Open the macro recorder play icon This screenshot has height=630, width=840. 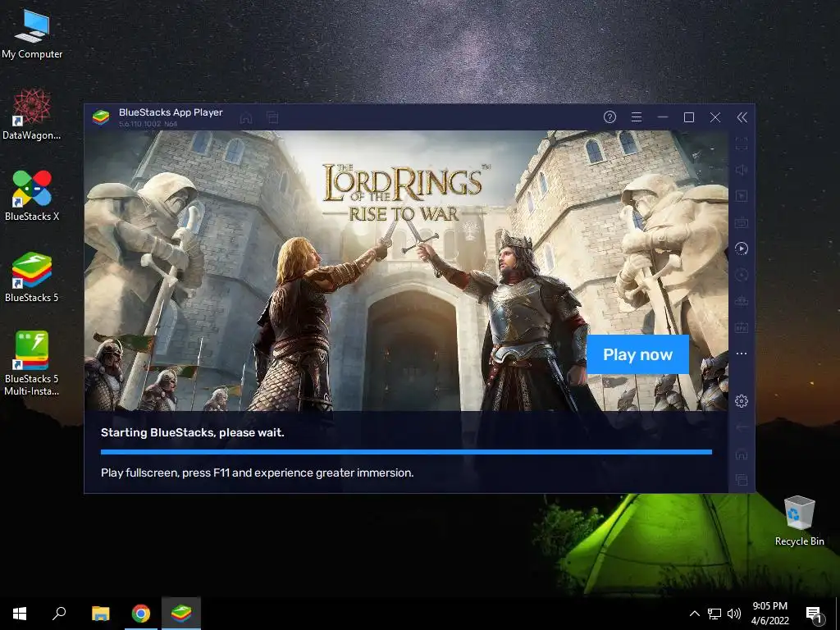742,249
